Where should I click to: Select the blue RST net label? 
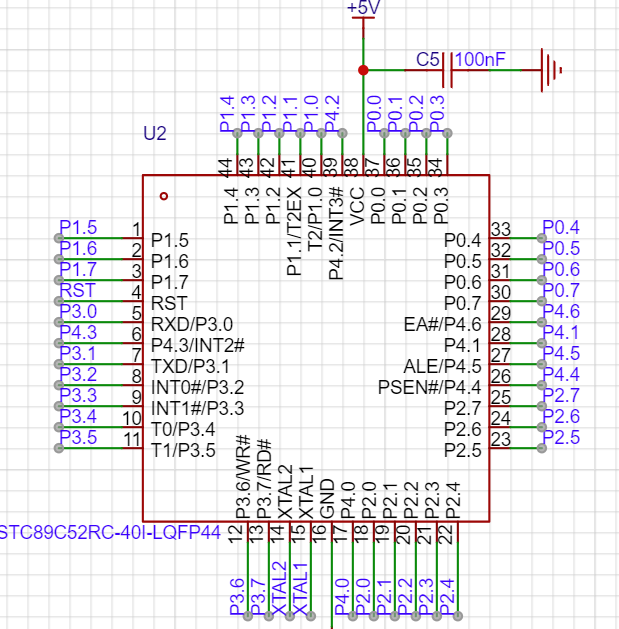pyautogui.click(x=77, y=290)
